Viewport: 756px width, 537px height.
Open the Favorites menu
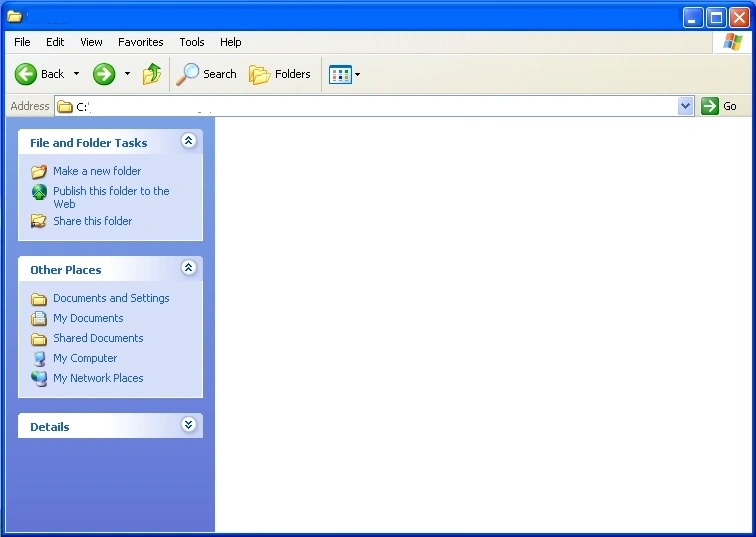pyautogui.click(x=141, y=42)
